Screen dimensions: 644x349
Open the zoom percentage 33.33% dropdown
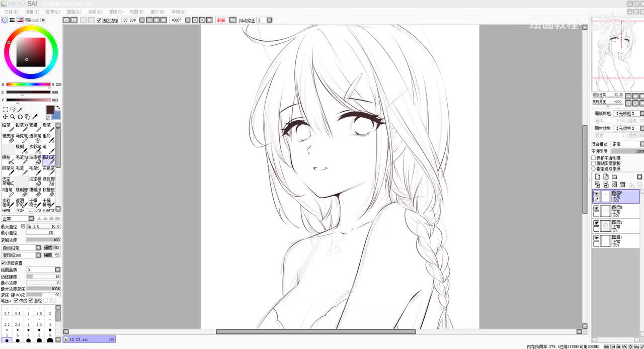142,20
